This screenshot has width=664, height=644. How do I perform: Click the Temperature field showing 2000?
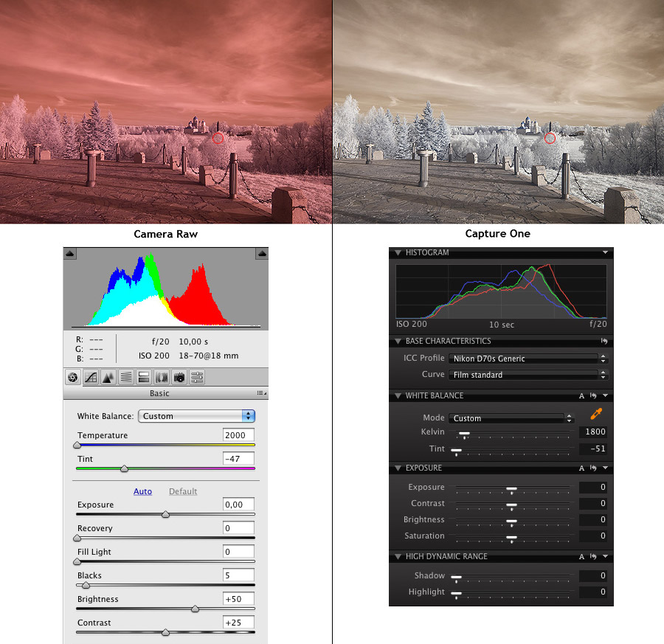tap(238, 435)
